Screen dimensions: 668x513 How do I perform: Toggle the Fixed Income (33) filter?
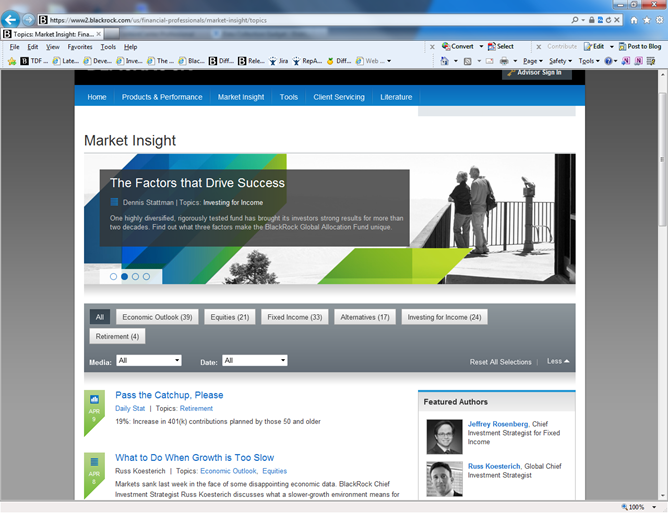coord(295,317)
